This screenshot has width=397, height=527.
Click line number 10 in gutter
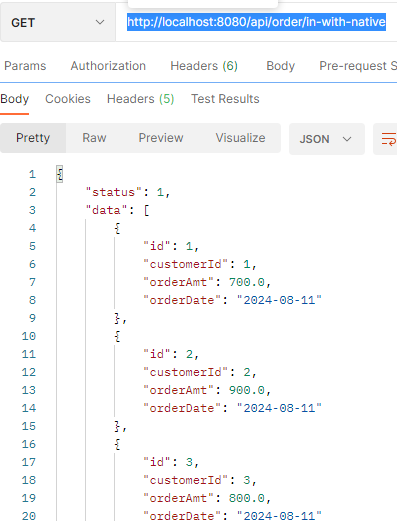[x=29, y=336]
